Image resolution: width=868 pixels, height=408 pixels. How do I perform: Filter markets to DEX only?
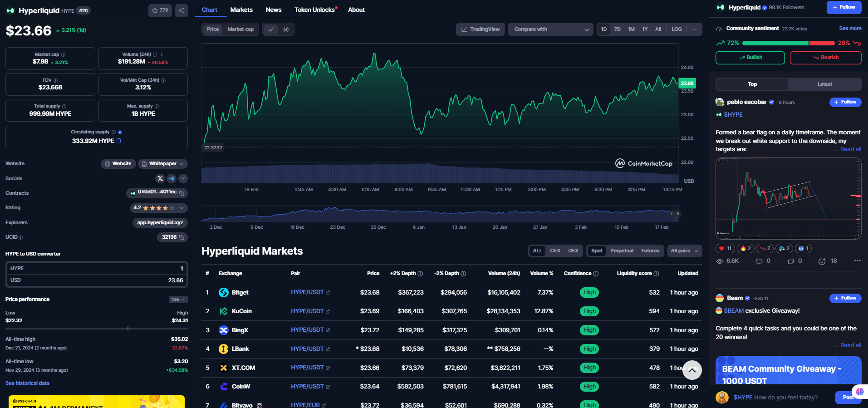pos(573,251)
